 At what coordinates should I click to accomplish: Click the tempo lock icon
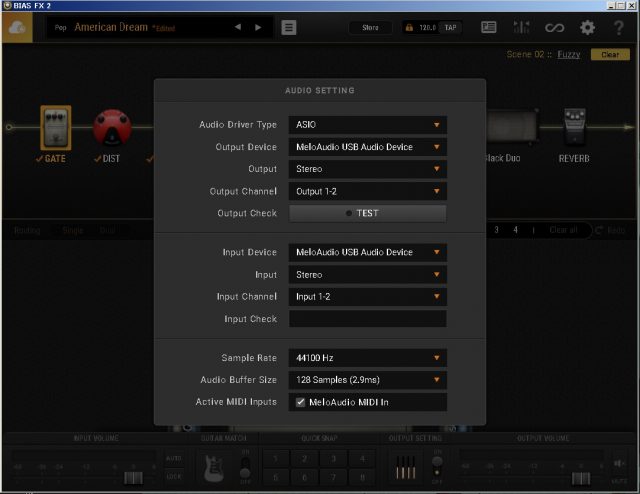tap(409, 28)
